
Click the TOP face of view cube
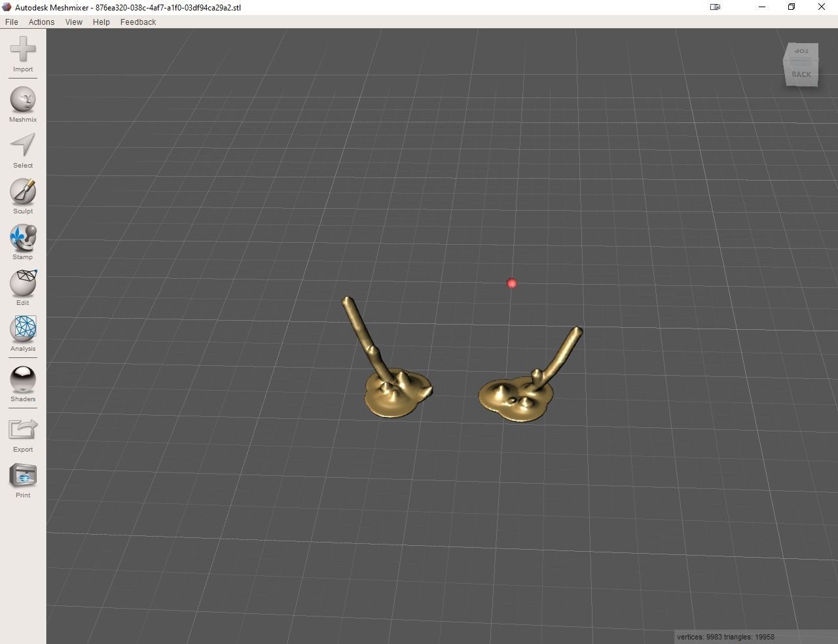pos(801,51)
